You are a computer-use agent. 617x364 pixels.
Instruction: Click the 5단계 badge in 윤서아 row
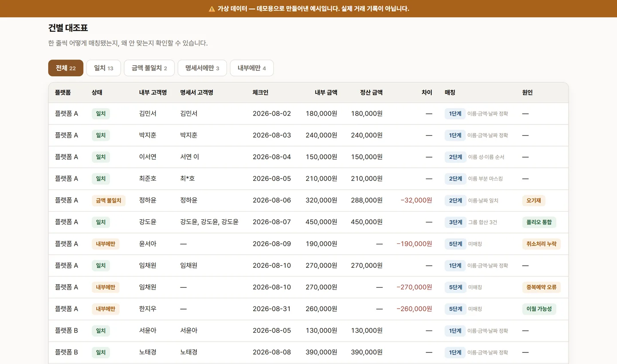pyautogui.click(x=455, y=244)
